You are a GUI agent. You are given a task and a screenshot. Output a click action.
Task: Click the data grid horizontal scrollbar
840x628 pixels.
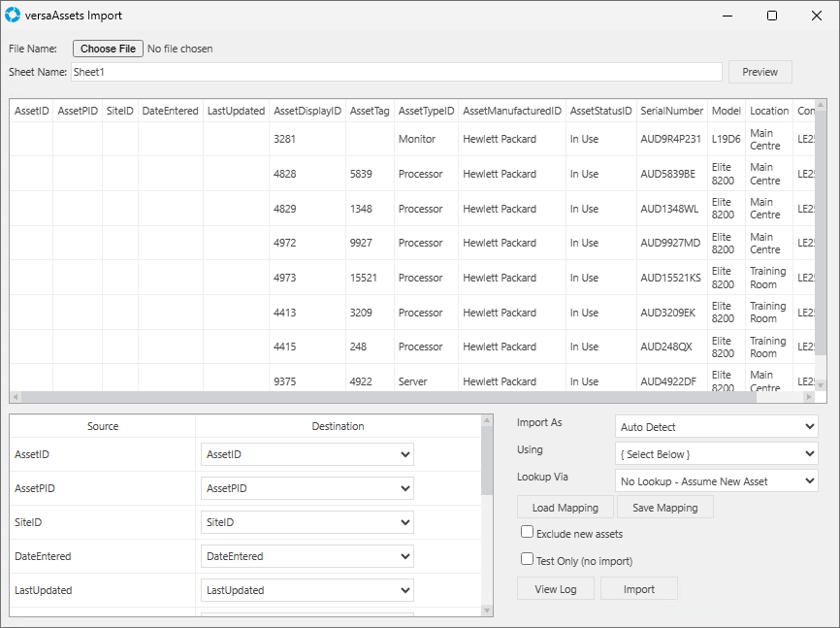(x=388, y=397)
